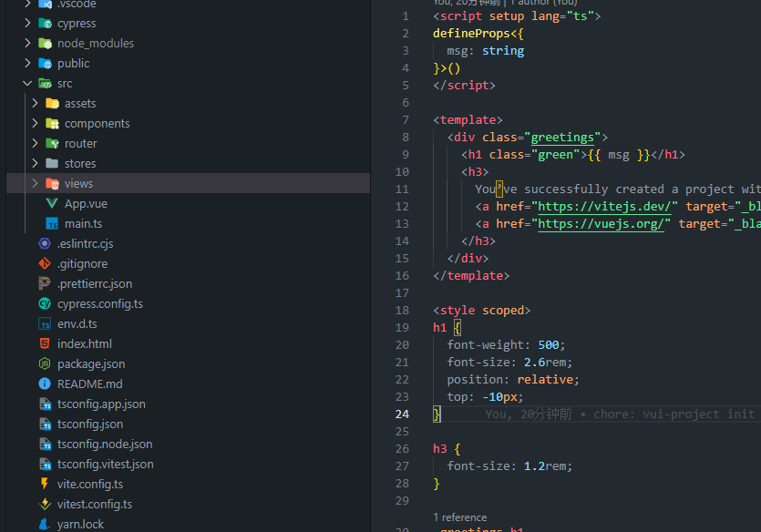Click the '{{ msg }}' expression on line 9
The height and width of the screenshot is (532, 761).
tap(618, 155)
